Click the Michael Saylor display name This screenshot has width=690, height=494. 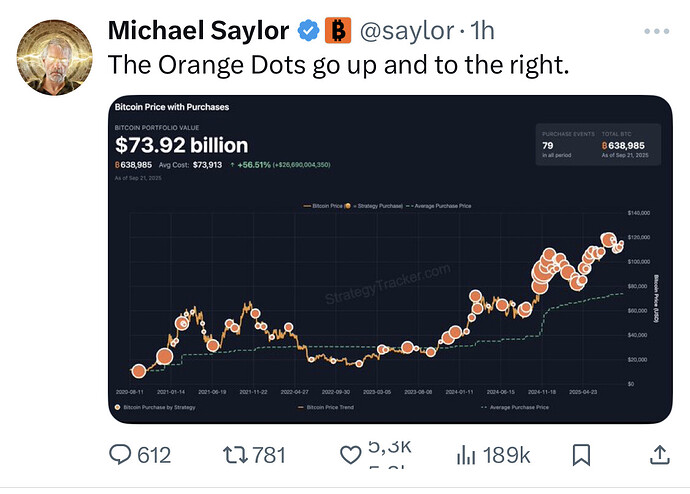click(x=198, y=31)
